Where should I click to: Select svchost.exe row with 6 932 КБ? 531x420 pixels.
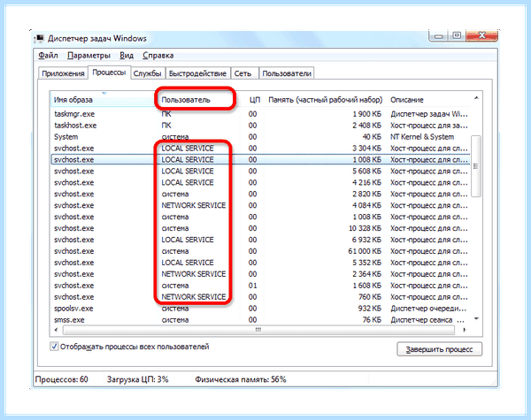point(261,240)
